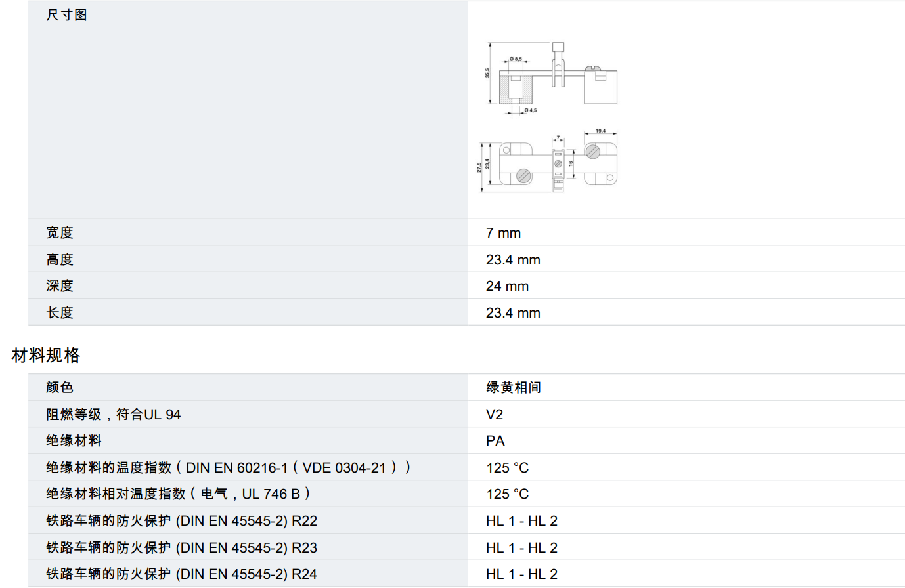Click the 7 mm width value
This screenshot has height=588, width=905.
click(503, 233)
